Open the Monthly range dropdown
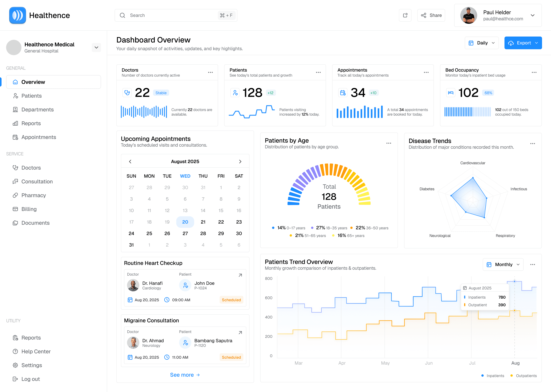 point(503,265)
